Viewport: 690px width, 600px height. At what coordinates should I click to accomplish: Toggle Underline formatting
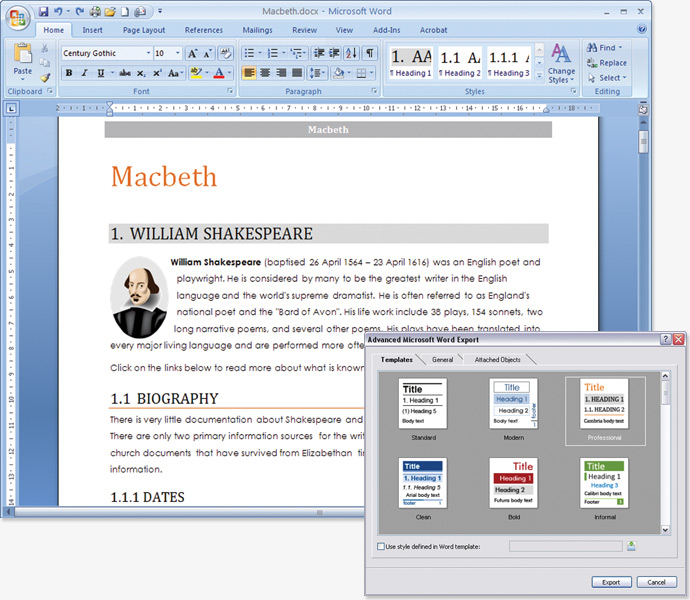pyautogui.click(x=101, y=73)
